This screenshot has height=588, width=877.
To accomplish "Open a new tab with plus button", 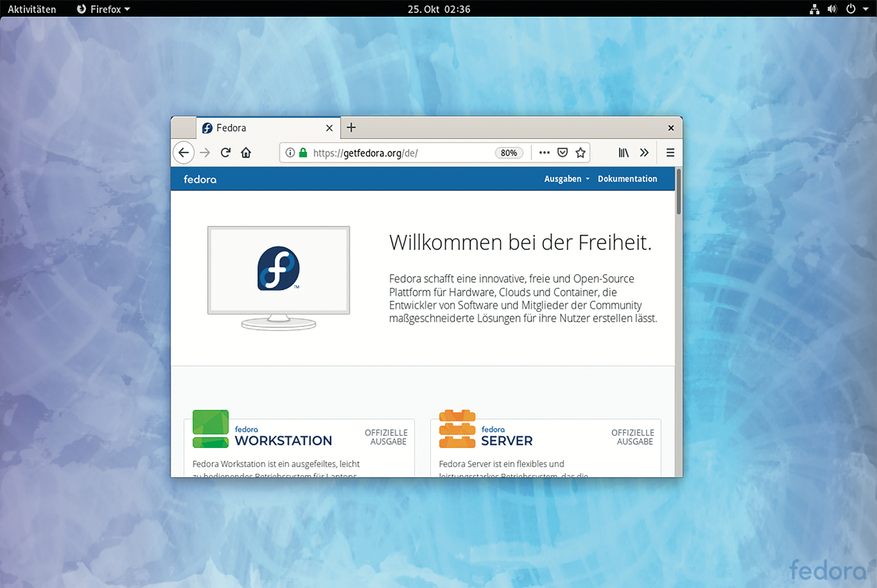I will pyautogui.click(x=351, y=128).
